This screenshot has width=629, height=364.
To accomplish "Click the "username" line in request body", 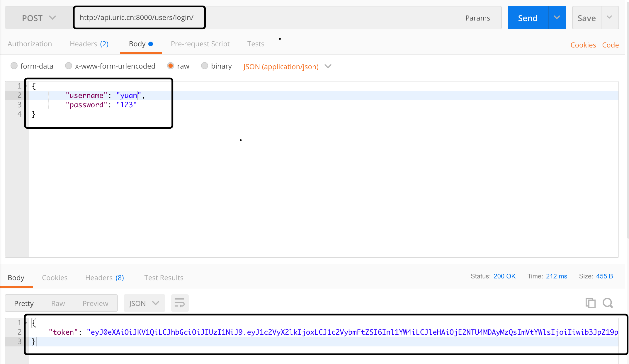I will click(324, 96).
